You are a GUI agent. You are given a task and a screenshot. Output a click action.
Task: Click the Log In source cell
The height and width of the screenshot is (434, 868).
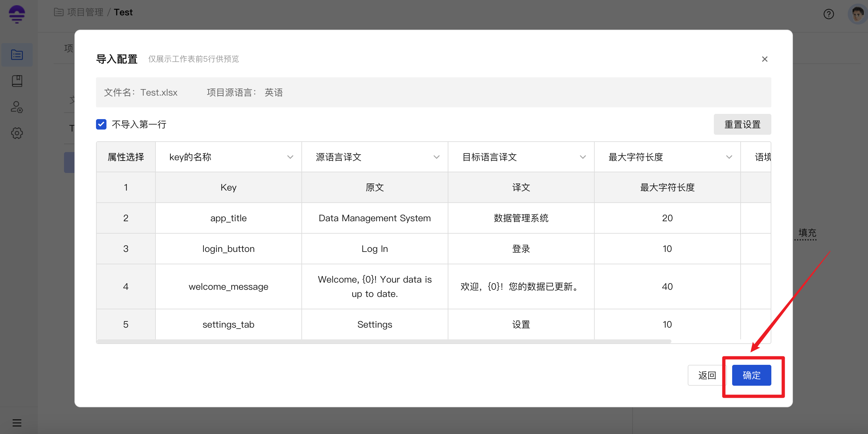tap(375, 248)
